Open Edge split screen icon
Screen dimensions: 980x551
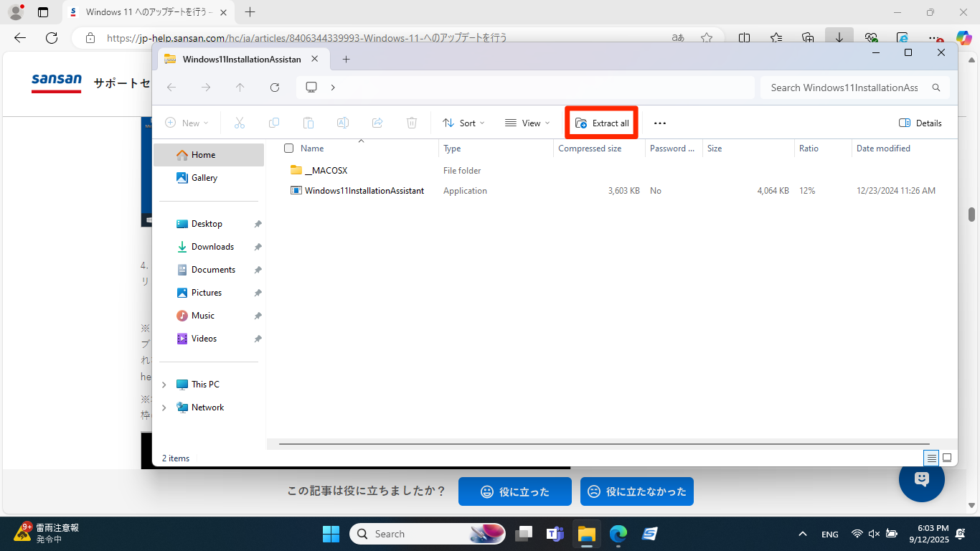[x=745, y=38]
